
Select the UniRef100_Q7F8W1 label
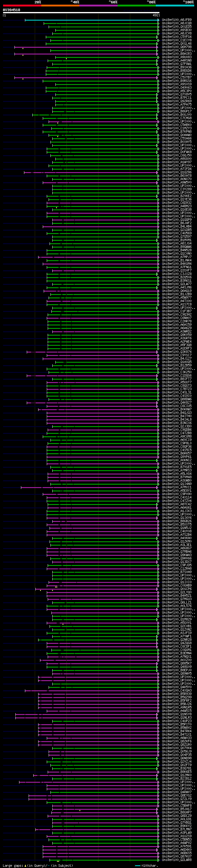177,64
